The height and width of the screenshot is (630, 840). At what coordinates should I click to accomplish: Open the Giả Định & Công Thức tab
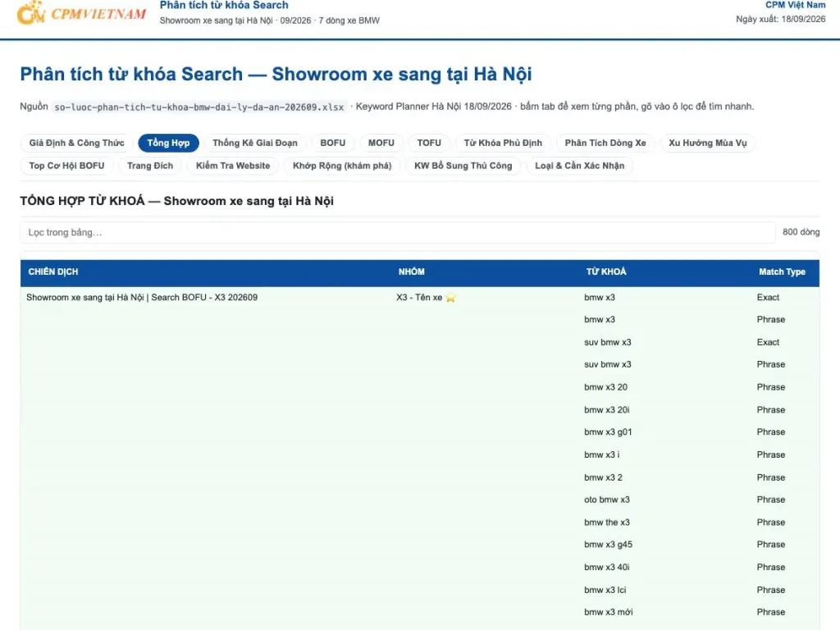click(76, 143)
